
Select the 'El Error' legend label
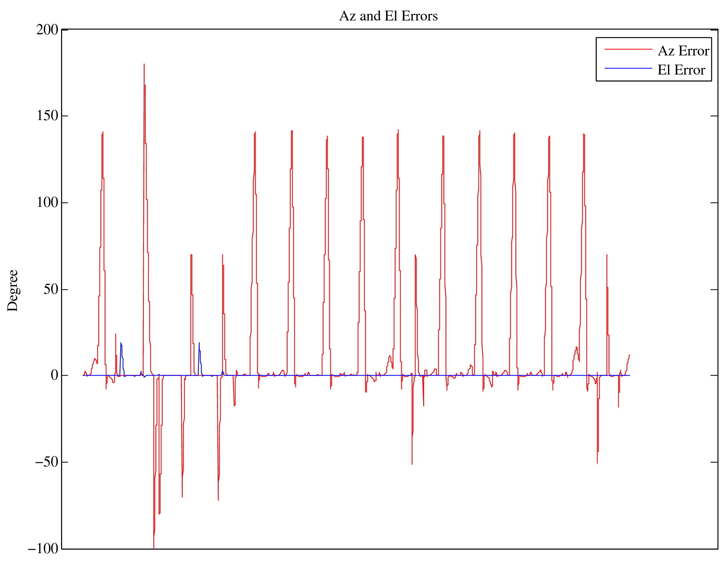(x=681, y=70)
